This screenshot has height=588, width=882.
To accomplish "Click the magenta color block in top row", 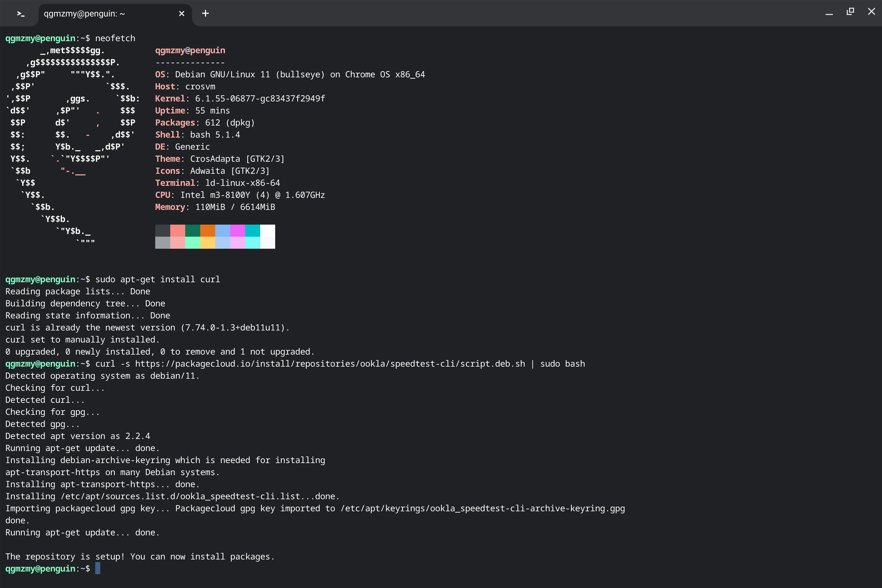I will pos(238,230).
